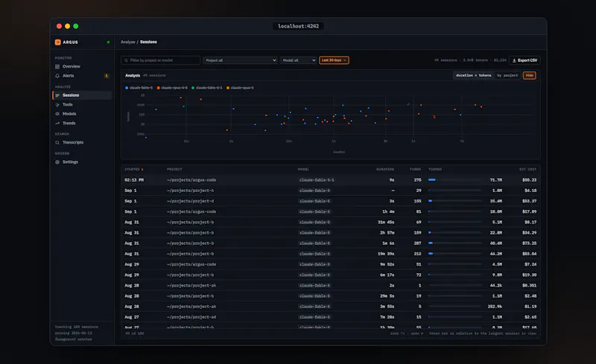The image size is (596, 364).
Task: Click the 44.2M token bar
Action: [454, 254]
